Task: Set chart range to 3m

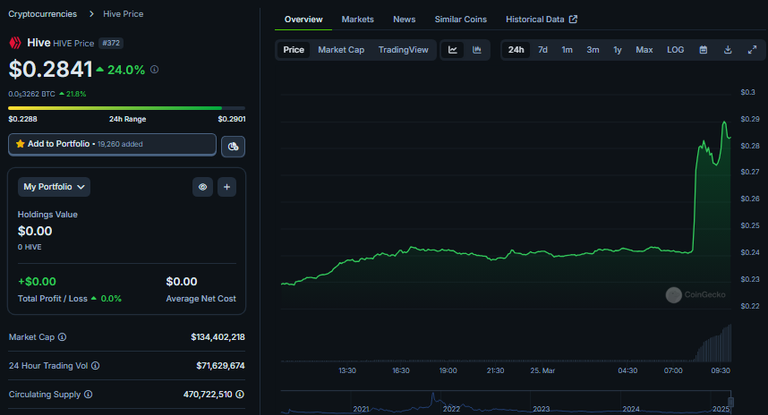Action: [593, 50]
